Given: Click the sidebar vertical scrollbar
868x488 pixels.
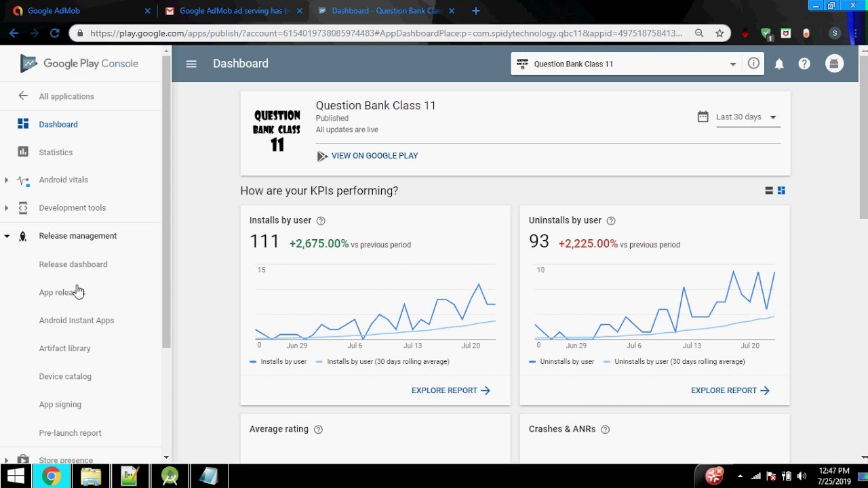Looking at the screenshot, I should click(x=166, y=201).
